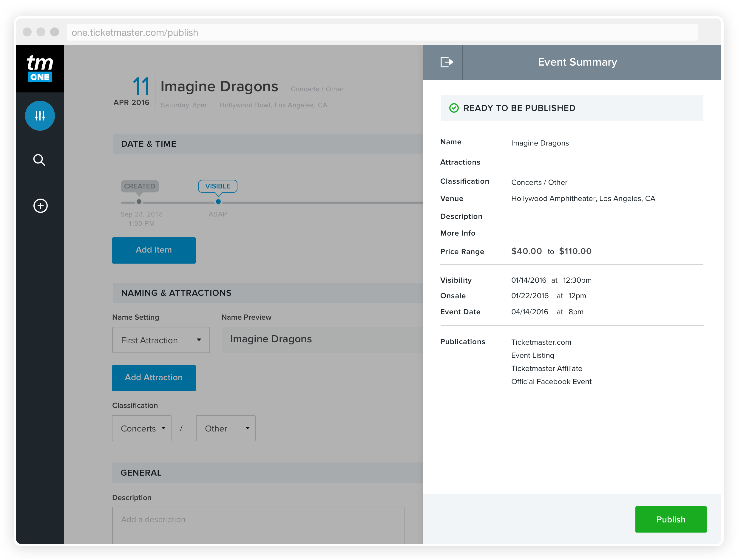Open the Other sub-classification dropdown

226,428
